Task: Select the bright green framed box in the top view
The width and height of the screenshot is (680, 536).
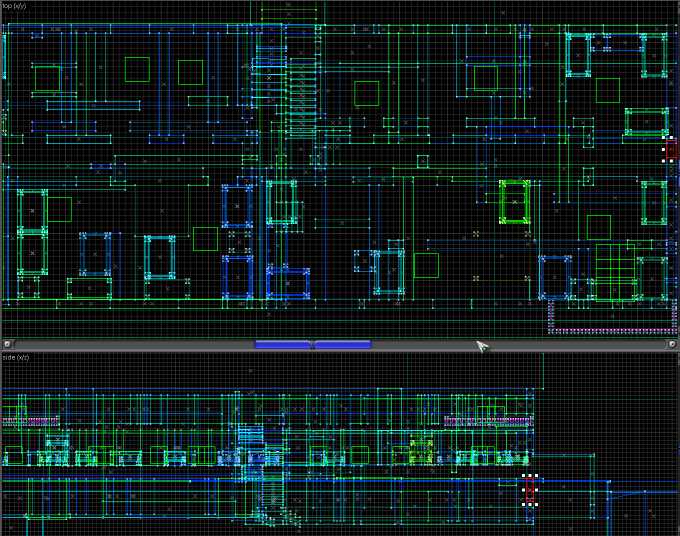Action: click(515, 202)
